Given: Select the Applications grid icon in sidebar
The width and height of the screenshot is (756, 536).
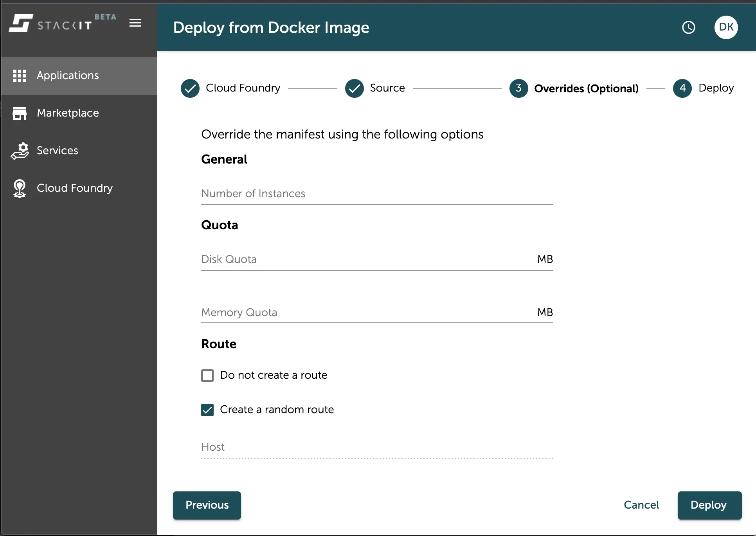Looking at the screenshot, I should point(20,75).
